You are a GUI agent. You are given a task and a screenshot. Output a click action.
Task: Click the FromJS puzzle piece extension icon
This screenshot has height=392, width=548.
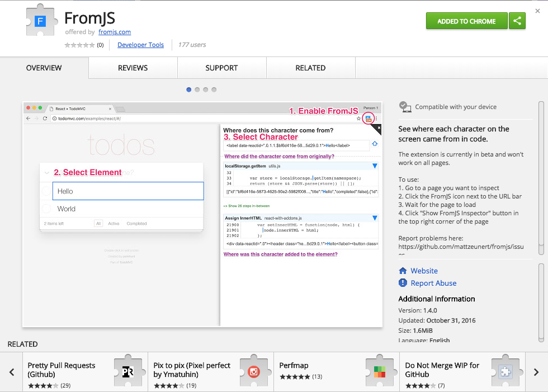tap(41, 20)
